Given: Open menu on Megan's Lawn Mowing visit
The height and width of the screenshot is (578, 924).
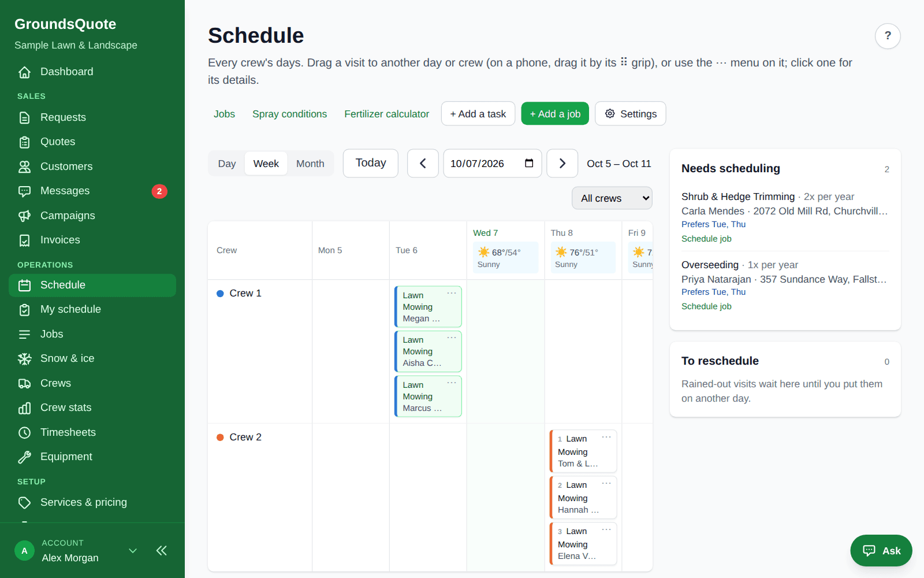Looking at the screenshot, I should pos(452,293).
